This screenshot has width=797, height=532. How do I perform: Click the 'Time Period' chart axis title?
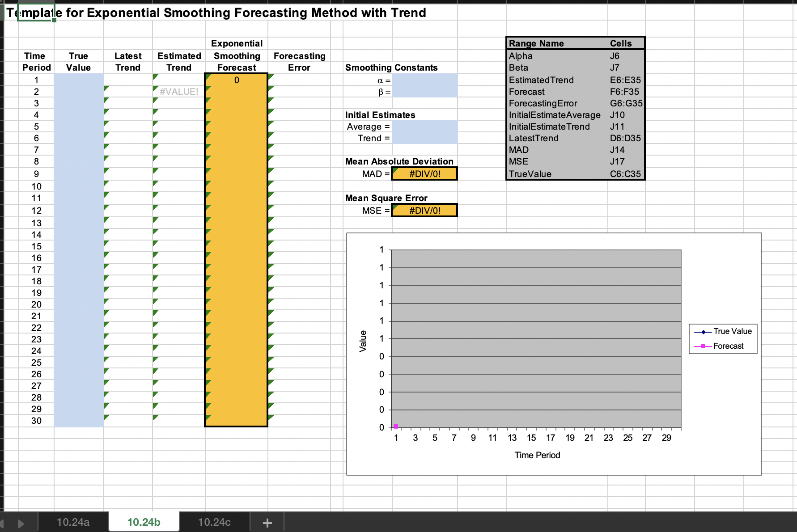coord(537,455)
